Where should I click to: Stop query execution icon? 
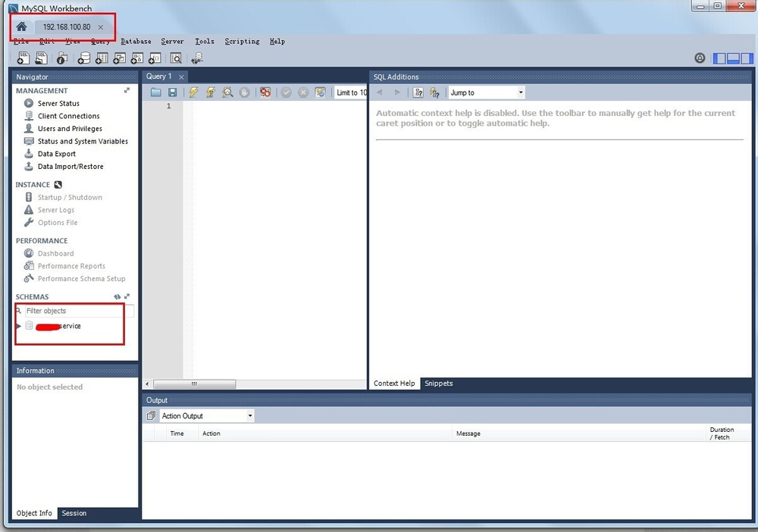(245, 92)
